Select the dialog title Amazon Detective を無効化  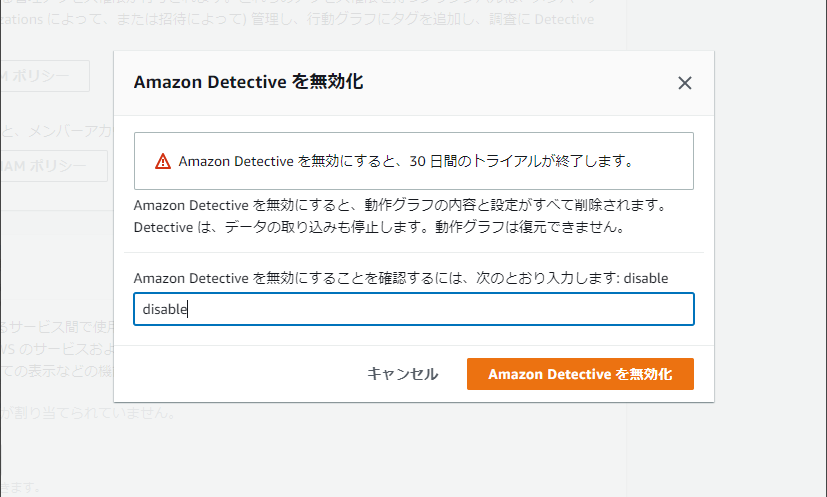pos(248,82)
